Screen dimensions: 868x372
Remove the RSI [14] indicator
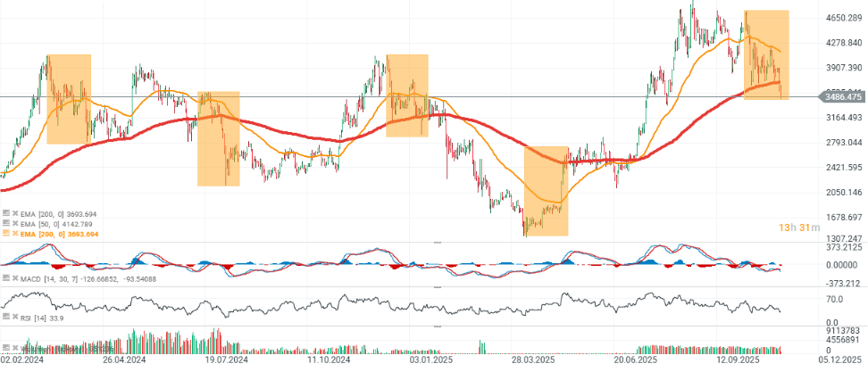[15, 316]
